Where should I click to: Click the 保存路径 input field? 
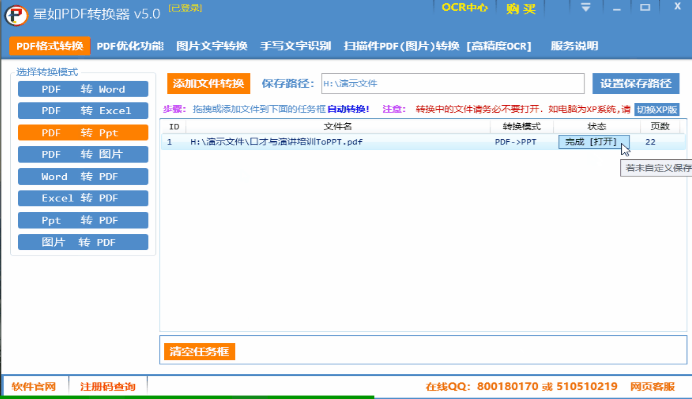coord(453,83)
